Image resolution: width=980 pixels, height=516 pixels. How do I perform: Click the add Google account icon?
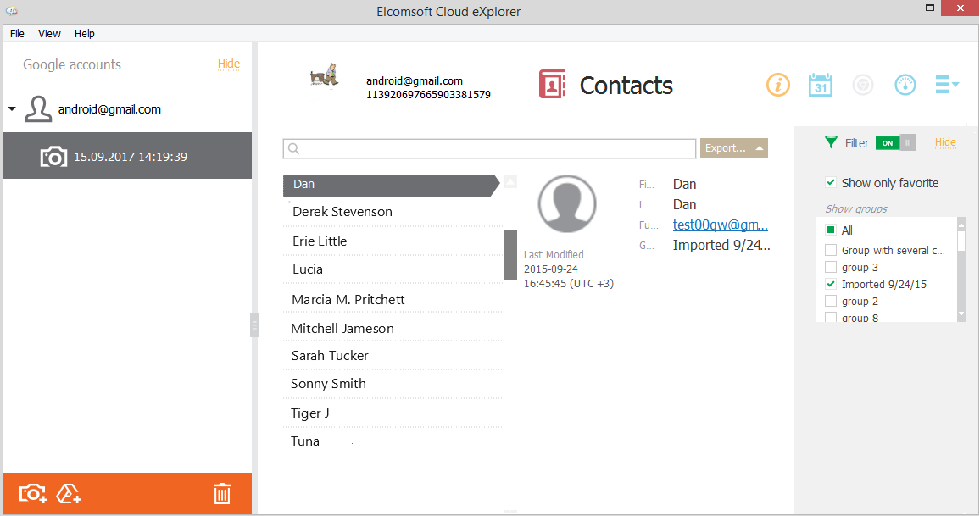(x=69, y=493)
